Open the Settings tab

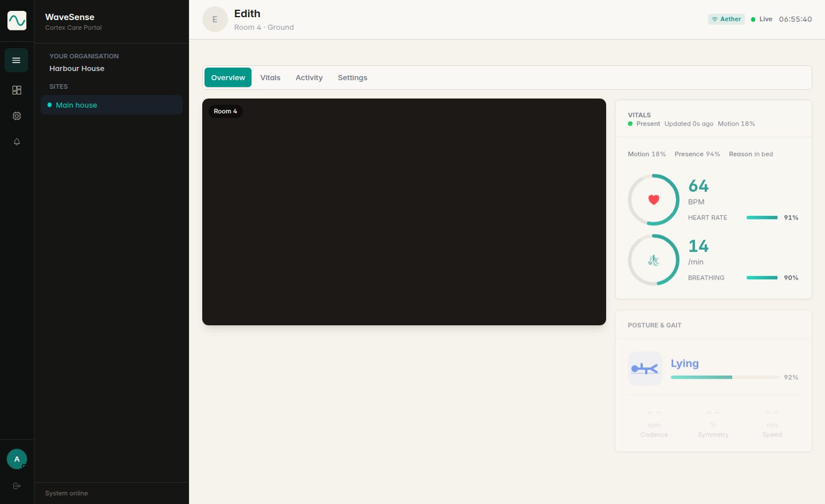click(x=352, y=77)
